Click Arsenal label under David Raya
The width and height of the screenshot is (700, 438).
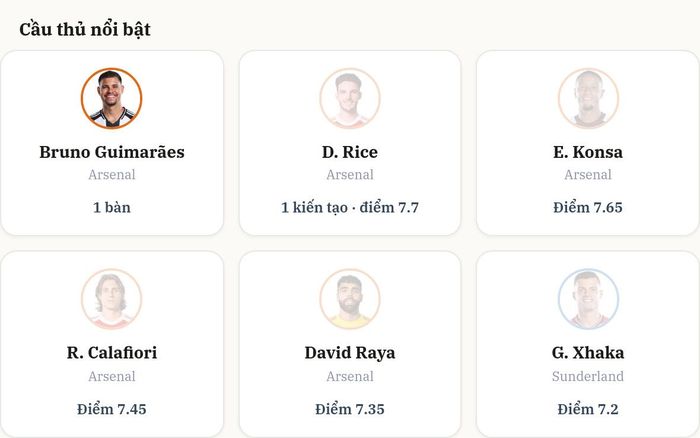coord(350,376)
